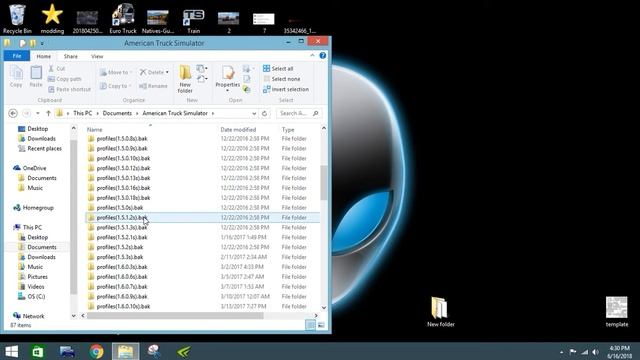Create a folder with New folder icon
The width and height of the screenshot is (640, 360).
(185, 79)
